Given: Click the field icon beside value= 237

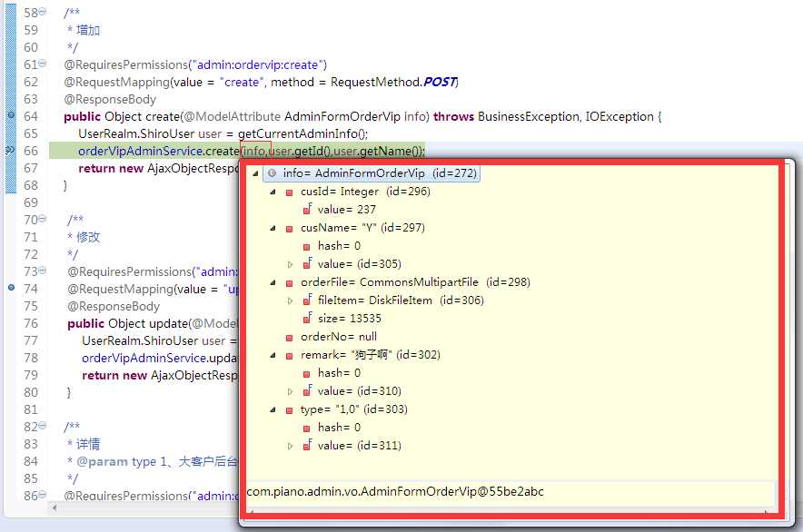Looking at the screenshot, I should pos(307,209).
